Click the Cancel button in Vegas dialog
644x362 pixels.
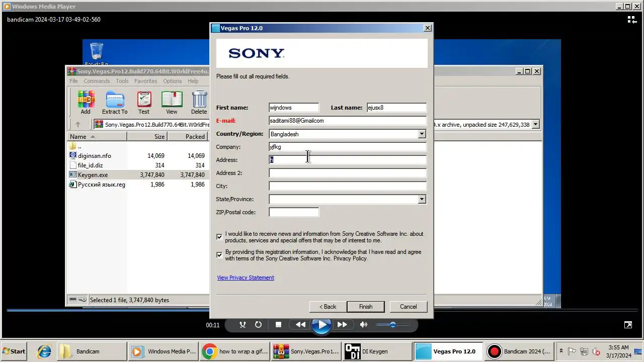(408, 307)
